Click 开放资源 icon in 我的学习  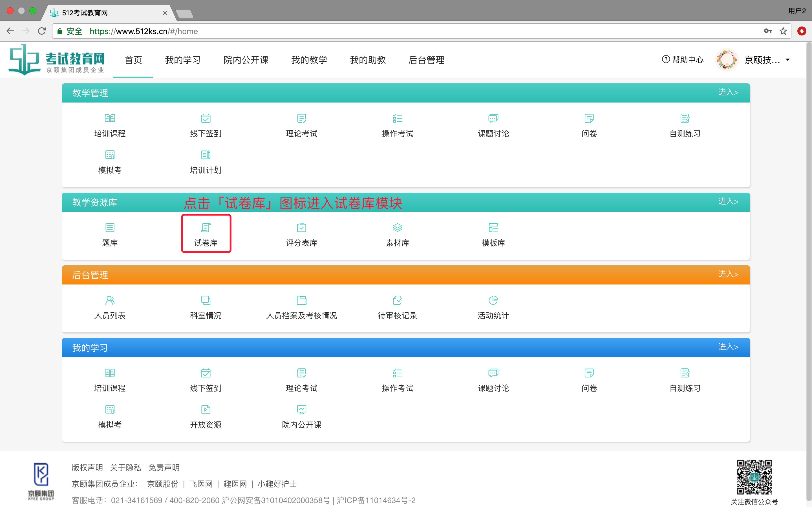(x=206, y=416)
